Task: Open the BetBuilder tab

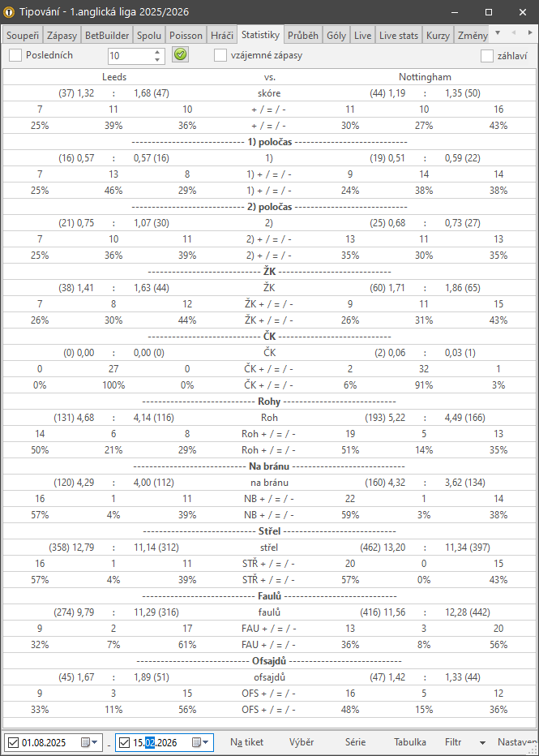Action: coord(107,36)
